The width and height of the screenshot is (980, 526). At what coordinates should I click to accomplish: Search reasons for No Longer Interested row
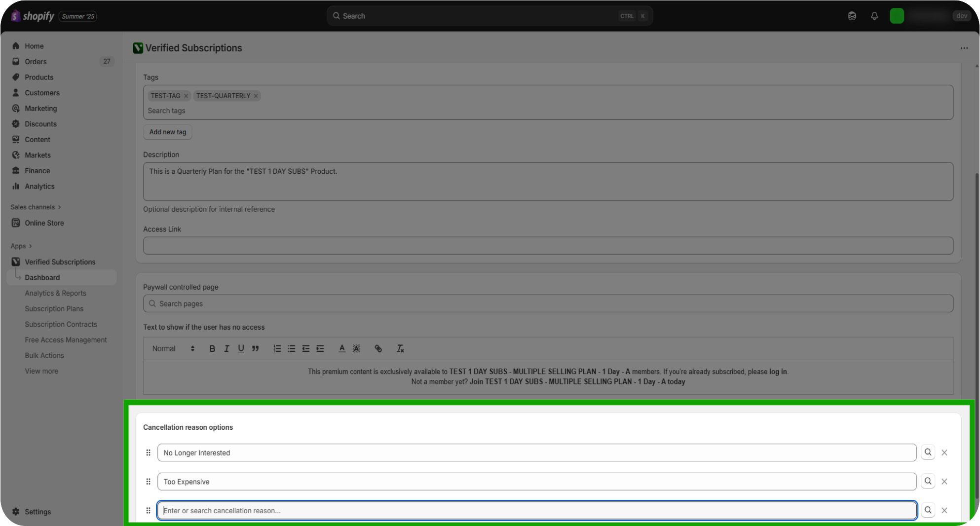(928, 452)
